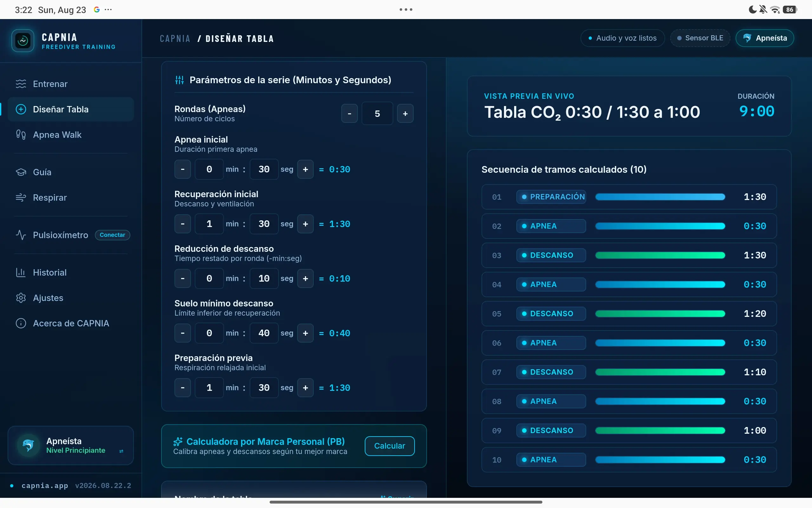Click the sliders icon beside Parámetros title
Image resolution: width=812 pixels, height=508 pixels.
(180, 80)
